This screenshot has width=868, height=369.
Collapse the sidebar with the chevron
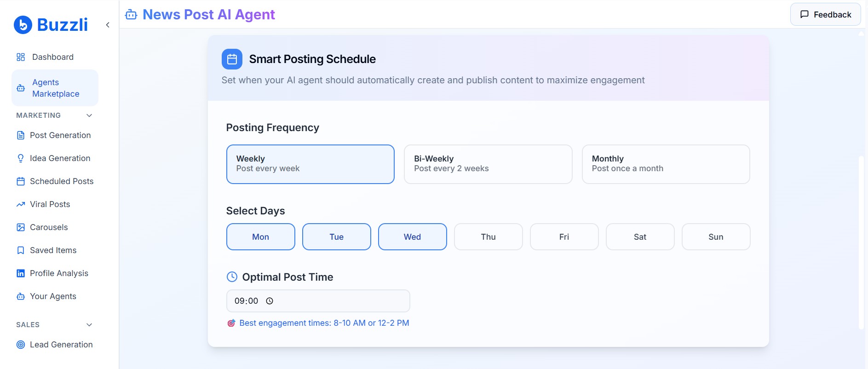(108, 24)
